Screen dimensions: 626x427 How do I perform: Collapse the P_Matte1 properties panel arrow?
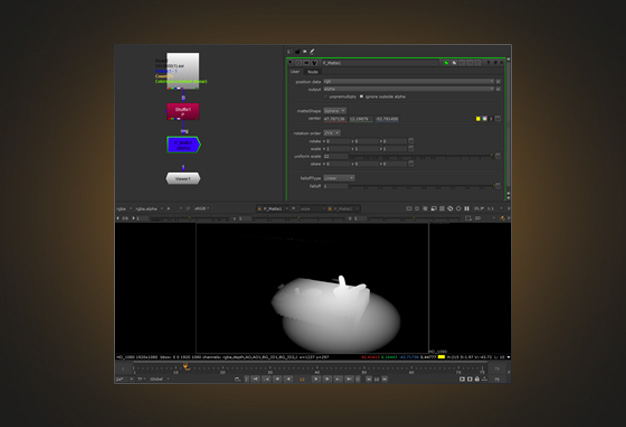point(291,62)
